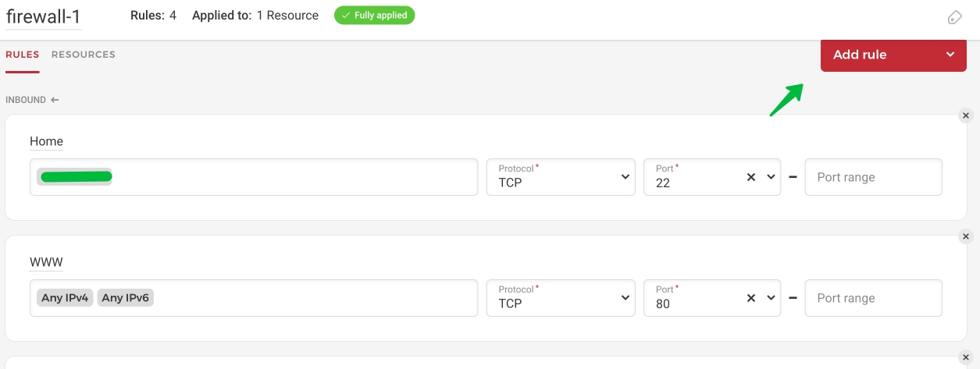The height and width of the screenshot is (369, 980).
Task: Click the tag label icon at top right
Action: [x=954, y=17]
